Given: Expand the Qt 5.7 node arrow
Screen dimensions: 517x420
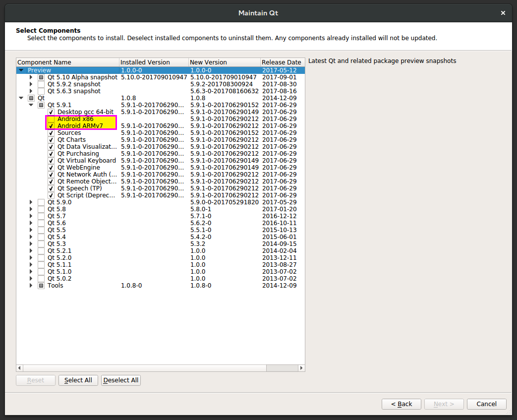Looking at the screenshot, I should pyautogui.click(x=31, y=216).
